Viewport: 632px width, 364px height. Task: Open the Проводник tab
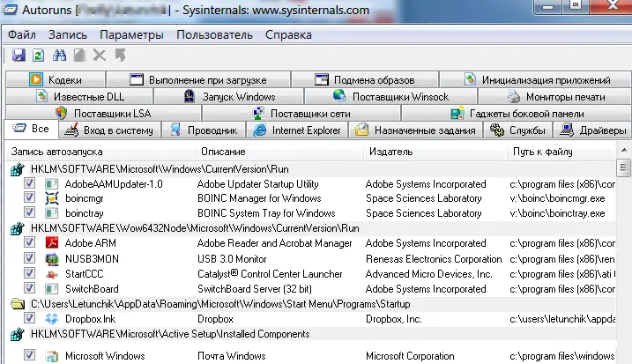[x=204, y=130]
